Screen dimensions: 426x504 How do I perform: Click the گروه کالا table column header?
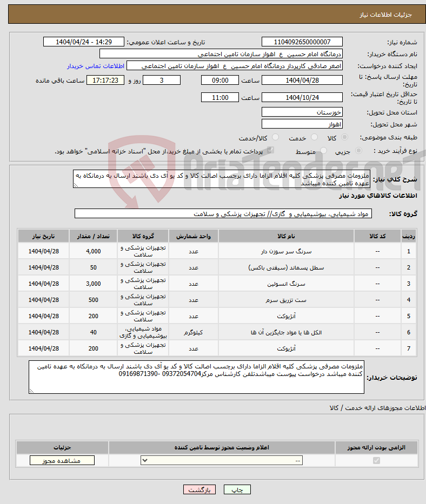coord(143,236)
